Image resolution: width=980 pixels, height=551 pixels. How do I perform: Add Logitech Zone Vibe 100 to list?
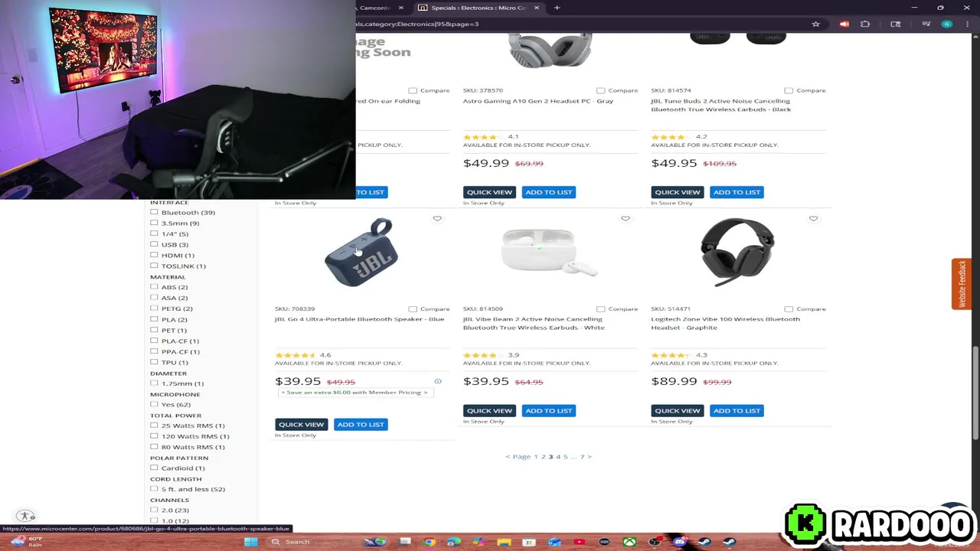pos(737,411)
